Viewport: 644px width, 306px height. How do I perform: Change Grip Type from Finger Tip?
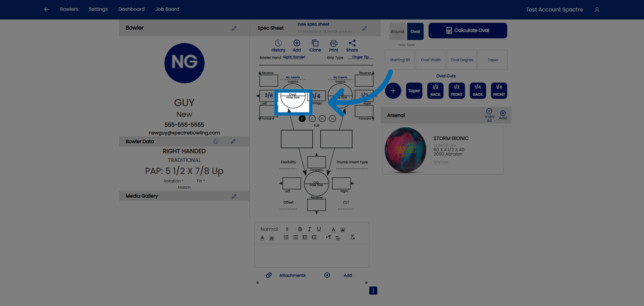[x=361, y=57]
